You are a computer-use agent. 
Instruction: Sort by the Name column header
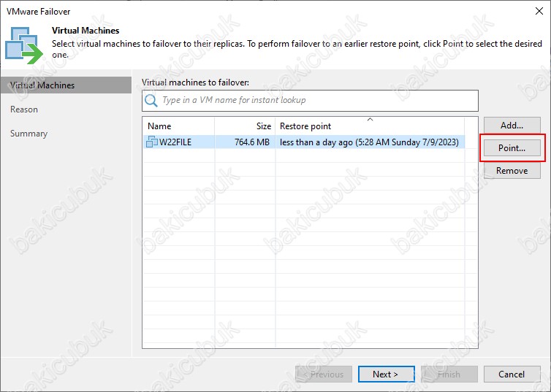pyautogui.click(x=178, y=126)
